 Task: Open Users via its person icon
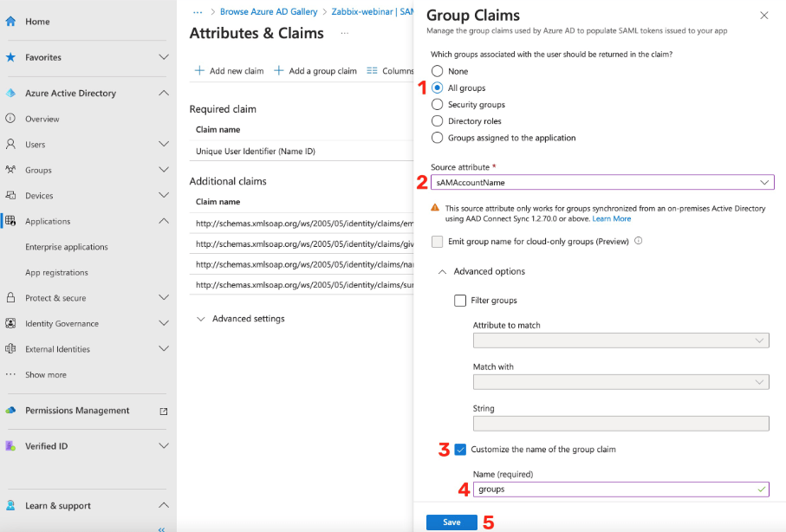(x=10, y=145)
